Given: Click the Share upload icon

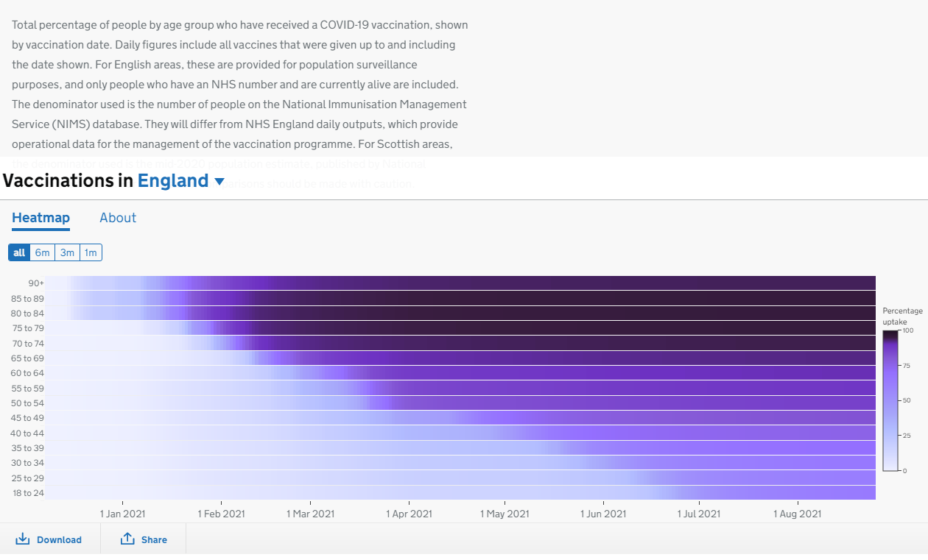Looking at the screenshot, I should (127, 539).
